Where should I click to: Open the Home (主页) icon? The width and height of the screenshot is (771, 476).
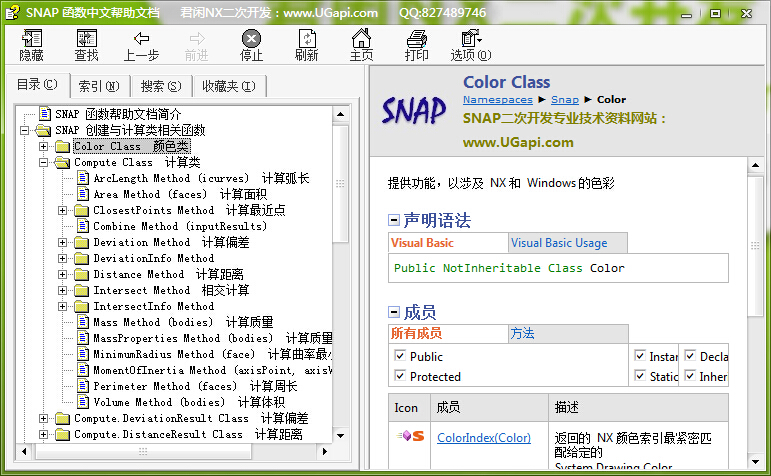point(361,39)
